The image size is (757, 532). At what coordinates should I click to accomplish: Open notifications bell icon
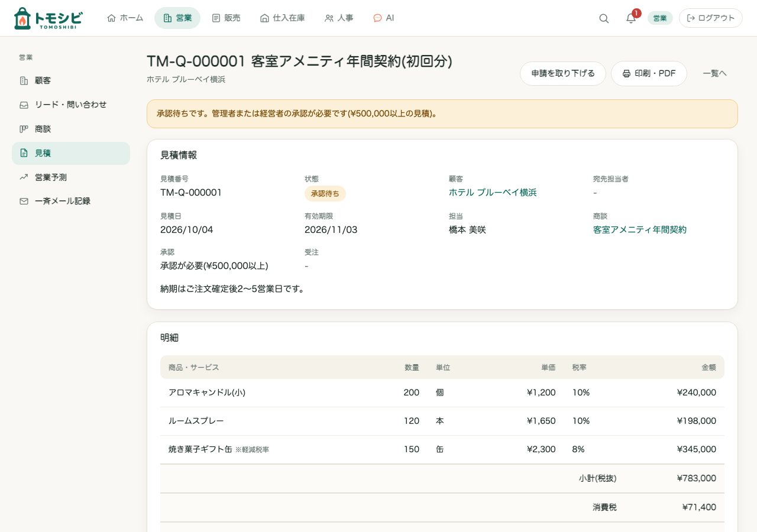[631, 18]
